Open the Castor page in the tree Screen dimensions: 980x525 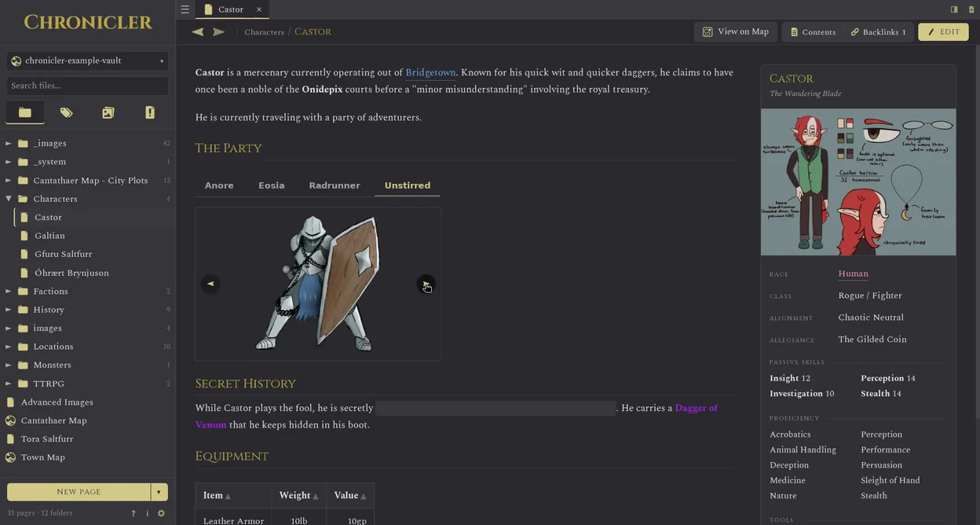pyautogui.click(x=93, y=217)
